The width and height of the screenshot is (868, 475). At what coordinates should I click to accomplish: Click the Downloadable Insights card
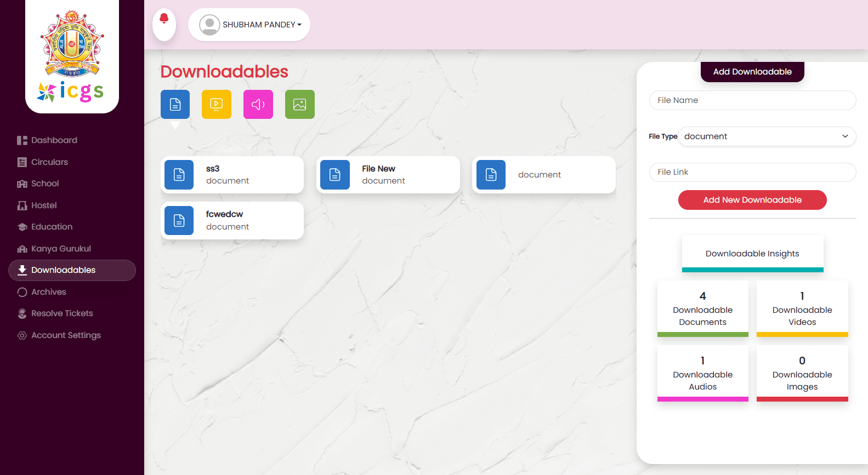[752, 254]
